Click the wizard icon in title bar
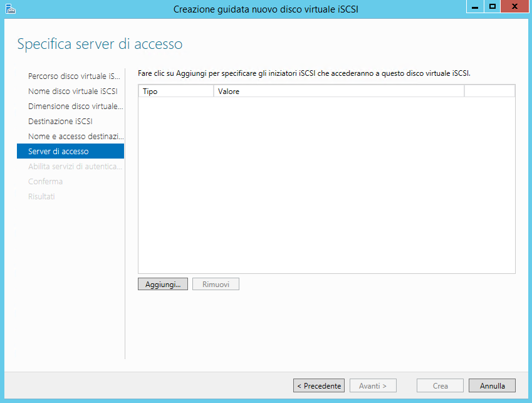Screen dimensions: 532x403 click(x=11, y=9)
